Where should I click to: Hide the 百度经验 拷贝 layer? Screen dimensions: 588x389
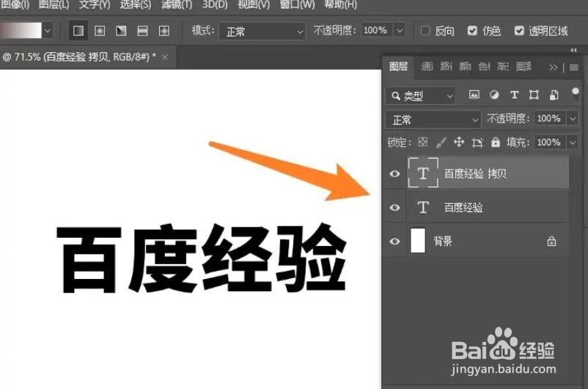394,174
